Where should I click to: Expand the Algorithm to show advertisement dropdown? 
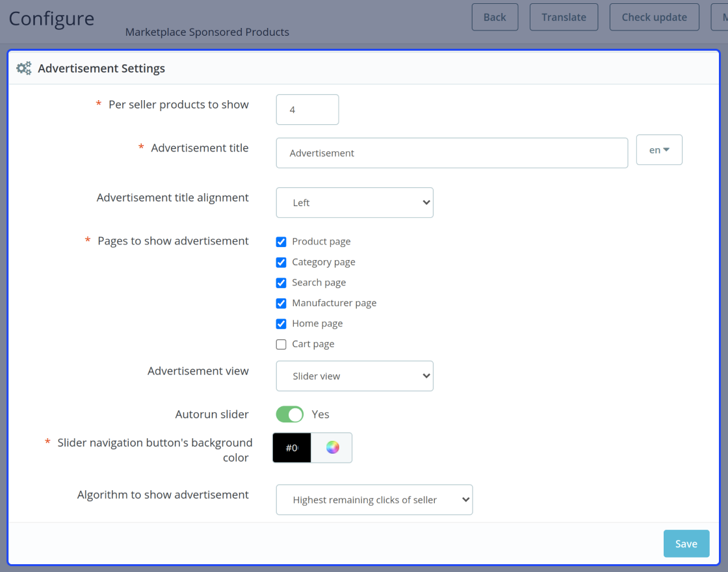tap(374, 500)
